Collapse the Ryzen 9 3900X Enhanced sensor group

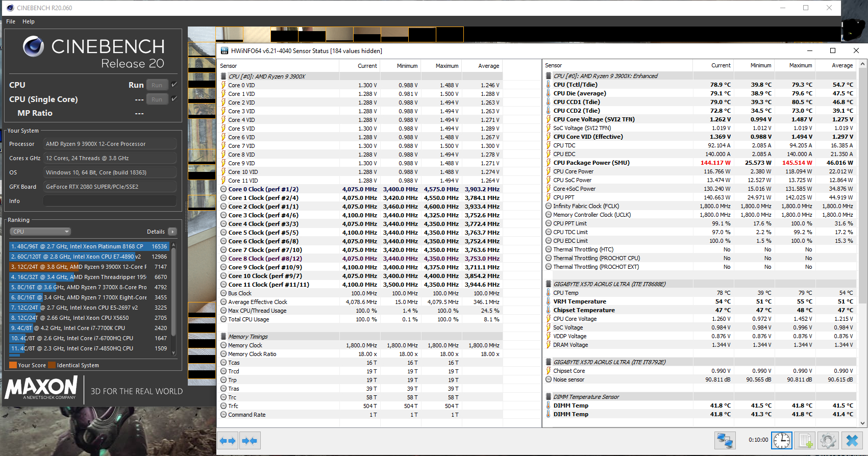tap(549, 76)
